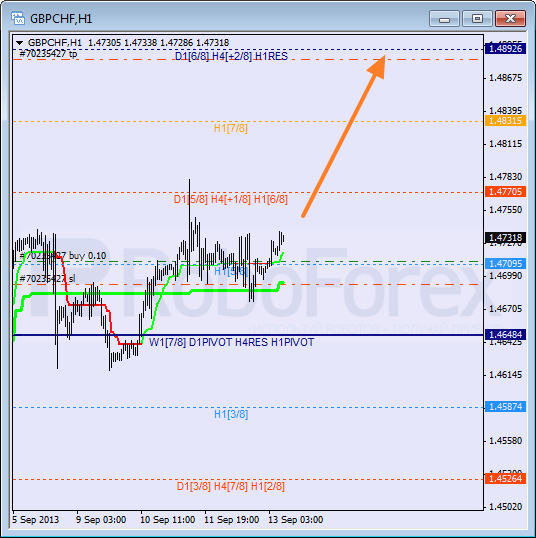The width and height of the screenshot is (536, 538).
Task: Click the GBPCHF,H1 chart window icon
Action: (18, 18)
